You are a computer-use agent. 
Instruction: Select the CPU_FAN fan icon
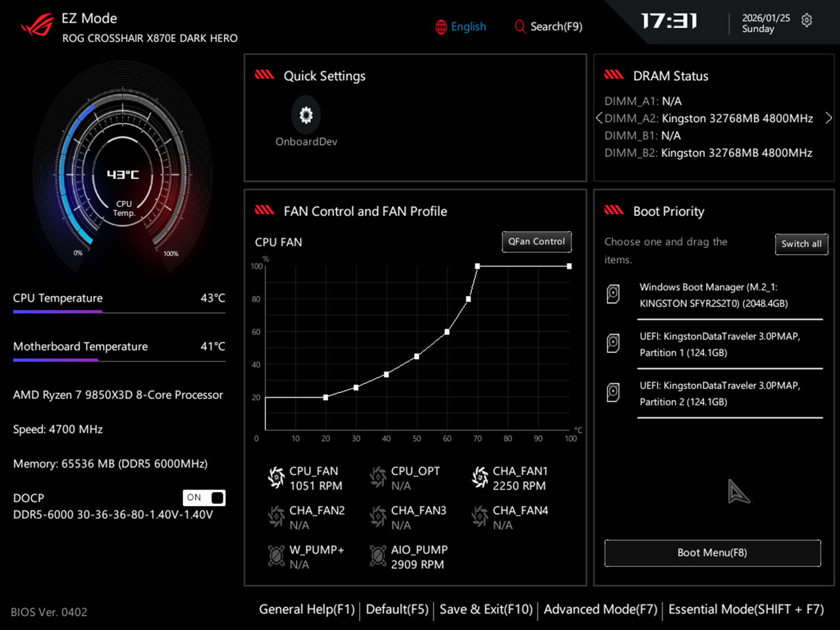pos(276,478)
